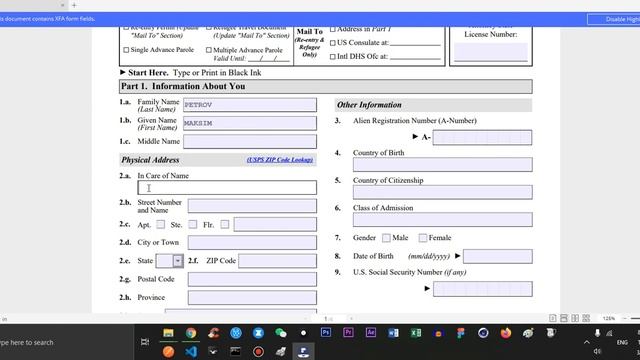Select Male gender checkbox
The width and height of the screenshot is (640, 360).
click(x=386, y=238)
